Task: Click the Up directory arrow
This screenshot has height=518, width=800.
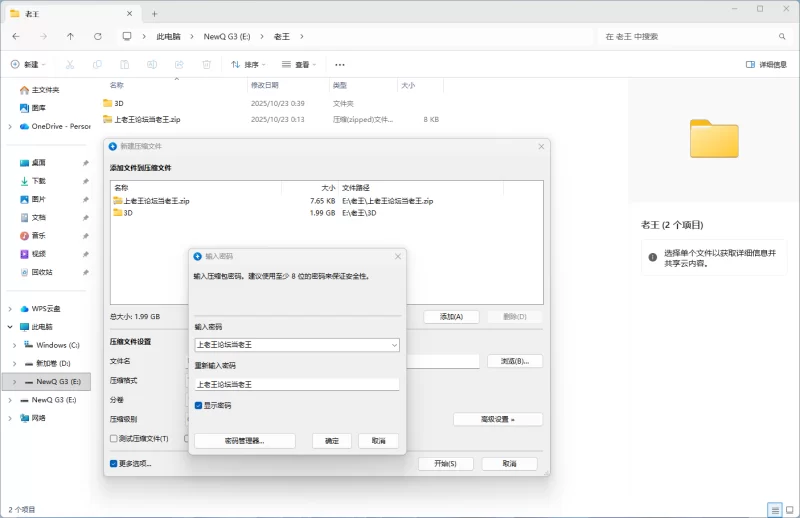Action: [x=70, y=36]
